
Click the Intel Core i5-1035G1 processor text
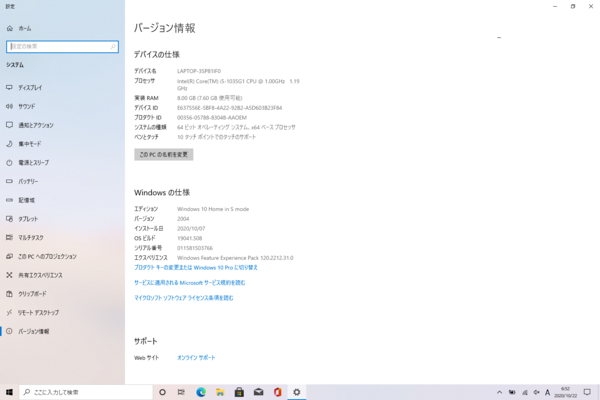(x=238, y=85)
